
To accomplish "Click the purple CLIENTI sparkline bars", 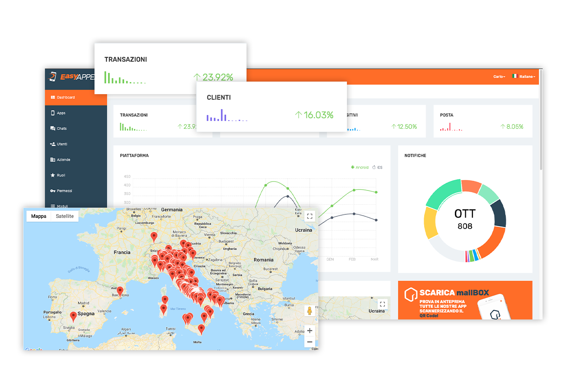I will (227, 115).
